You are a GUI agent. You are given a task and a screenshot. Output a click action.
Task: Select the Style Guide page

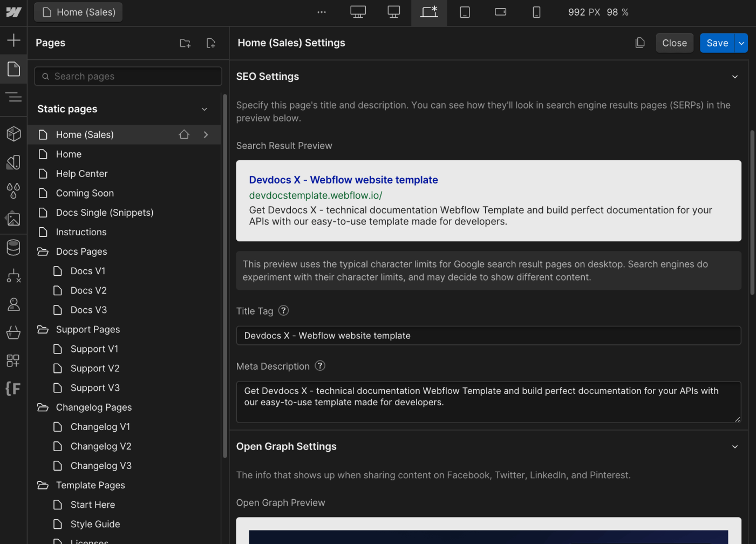124,524
